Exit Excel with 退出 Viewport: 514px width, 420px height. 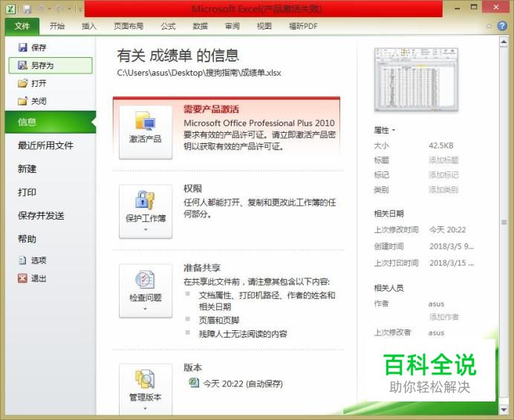click(33, 278)
